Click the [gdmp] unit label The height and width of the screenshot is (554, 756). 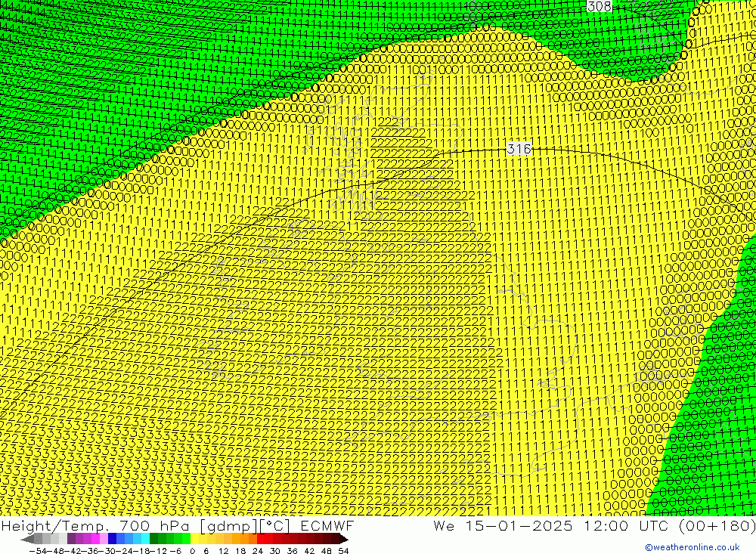(x=228, y=526)
